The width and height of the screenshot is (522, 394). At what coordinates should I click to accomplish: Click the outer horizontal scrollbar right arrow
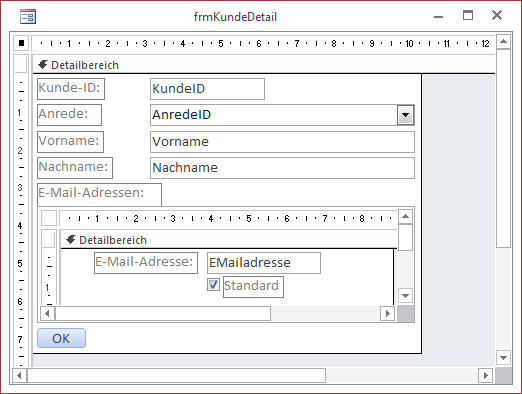tap(485, 376)
